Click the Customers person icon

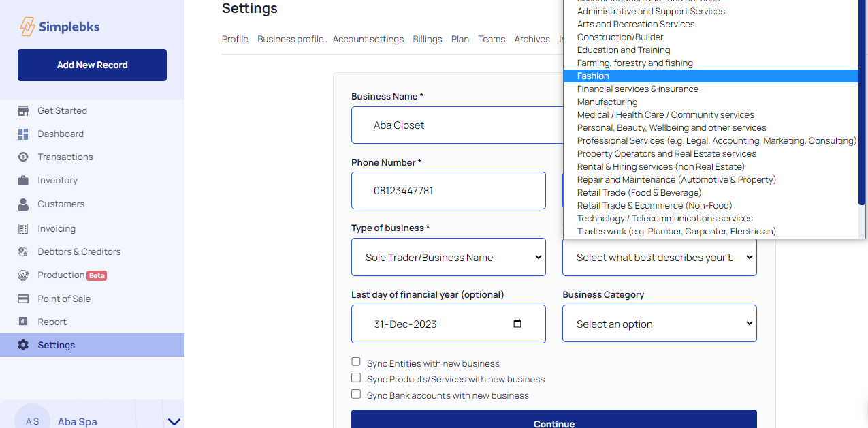coord(23,204)
